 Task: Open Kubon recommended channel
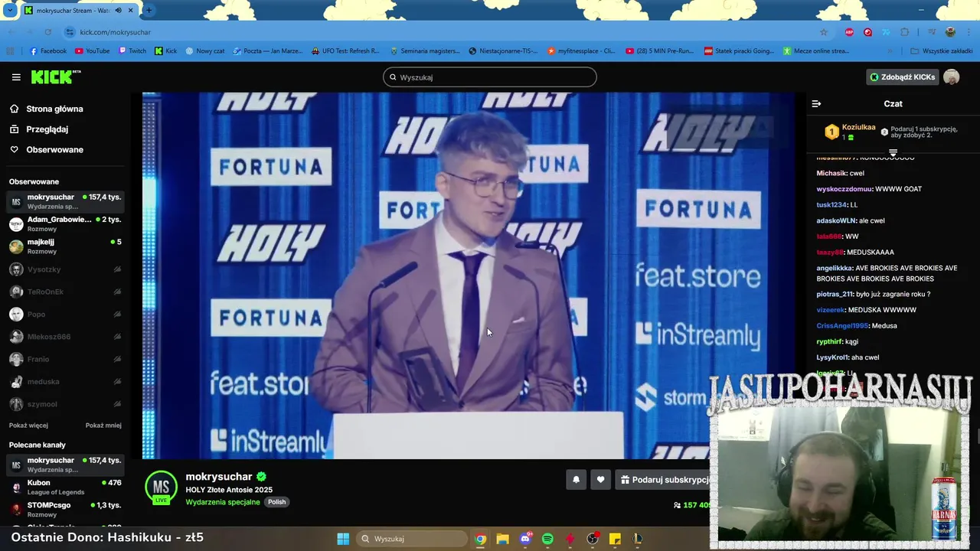[65, 487]
